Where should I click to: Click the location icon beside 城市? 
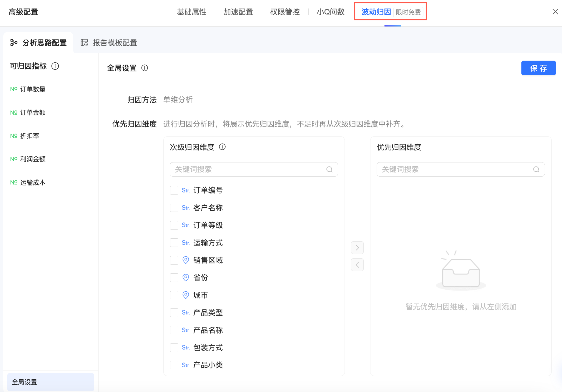[186, 295]
